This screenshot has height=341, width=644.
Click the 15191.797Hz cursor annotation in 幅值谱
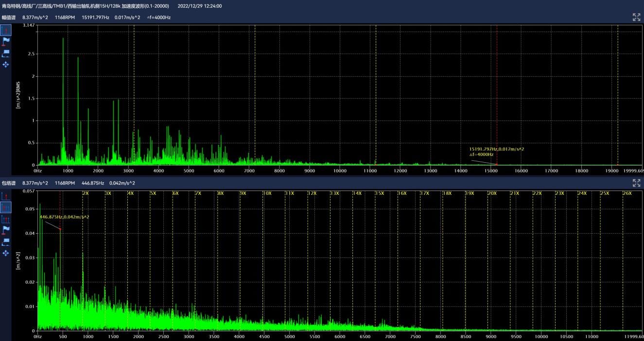pos(496,149)
